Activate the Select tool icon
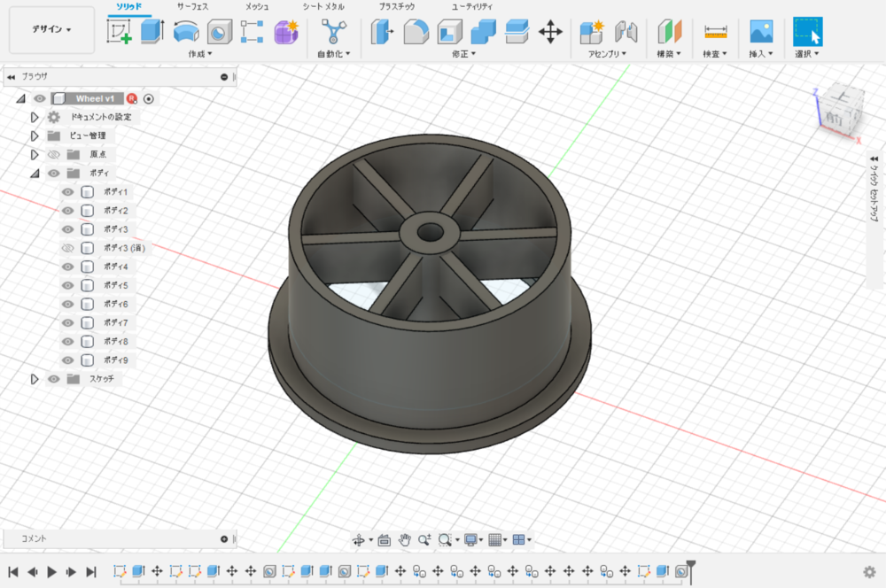Screen dimensions: 886x588 [807, 32]
